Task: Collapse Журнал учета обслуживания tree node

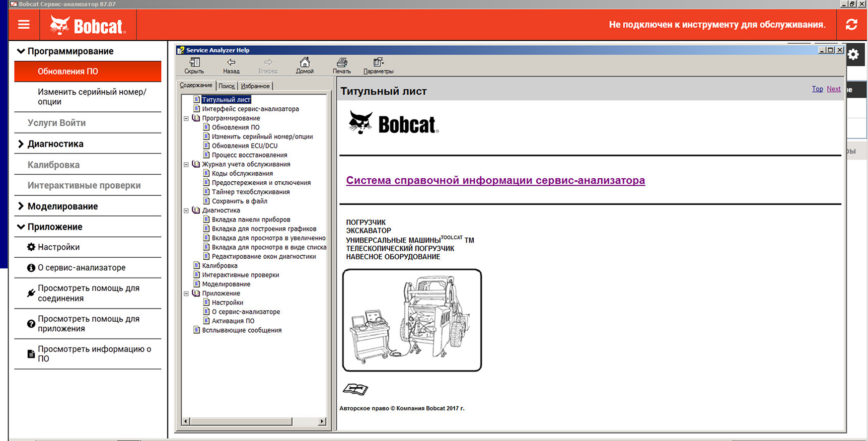Action: tap(186, 164)
